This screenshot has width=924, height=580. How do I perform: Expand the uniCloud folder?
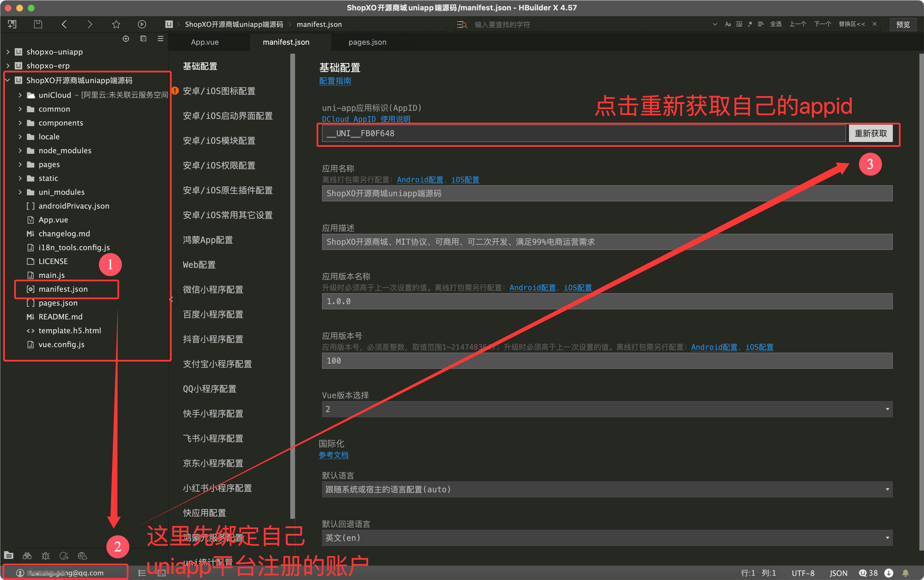[x=20, y=95]
